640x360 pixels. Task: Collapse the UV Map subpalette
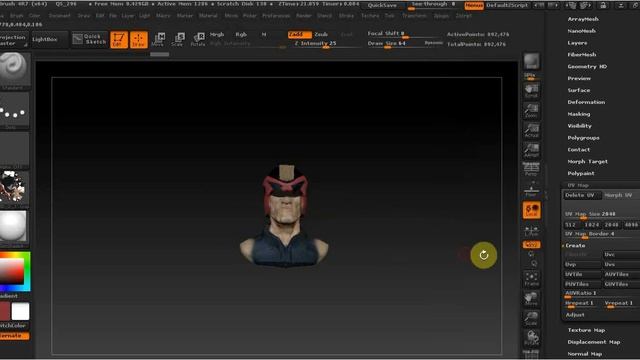(578, 185)
